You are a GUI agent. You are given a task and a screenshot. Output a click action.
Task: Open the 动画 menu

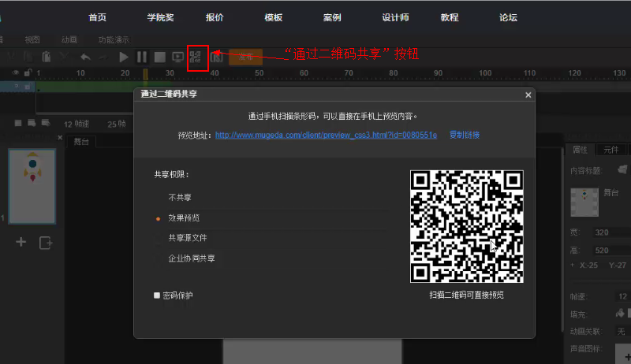[69, 39]
